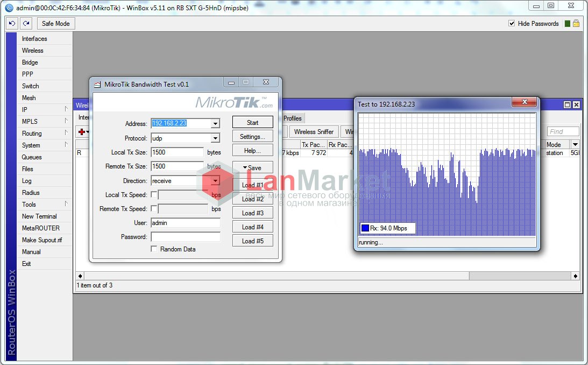Click the padlock icon in toolbar

coord(576,24)
